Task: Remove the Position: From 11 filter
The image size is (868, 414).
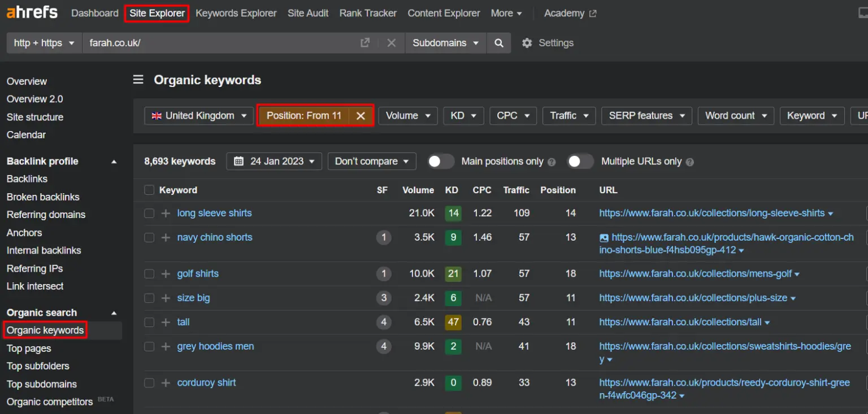Action: click(x=361, y=116)
